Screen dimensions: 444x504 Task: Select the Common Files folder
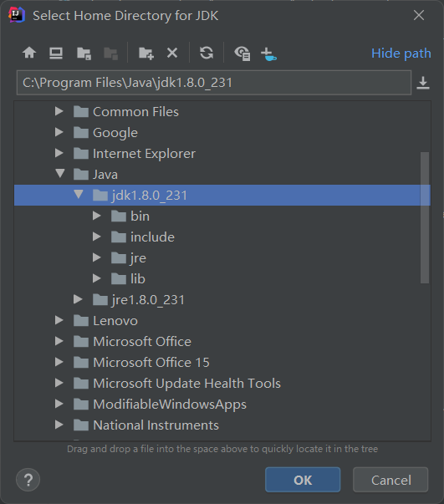coord(135,112)
